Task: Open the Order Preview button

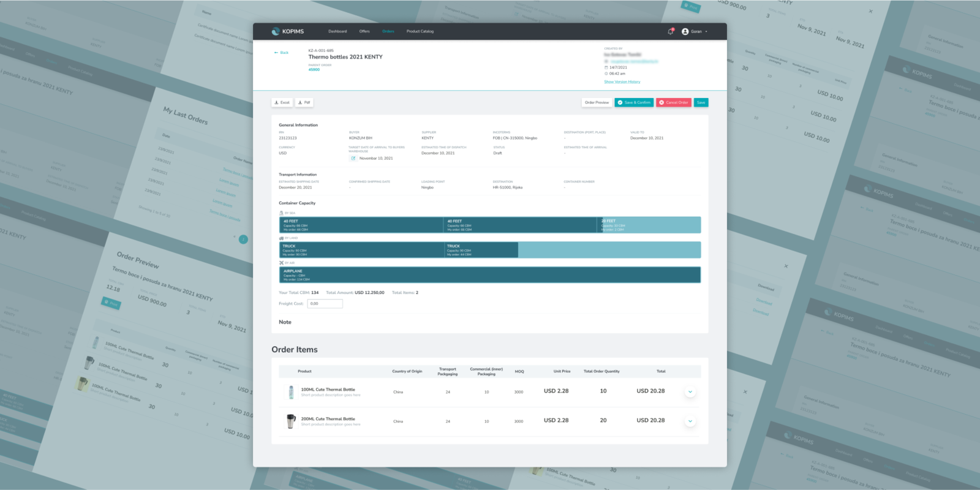Action: pyautogui.click(x=597, y=102)
